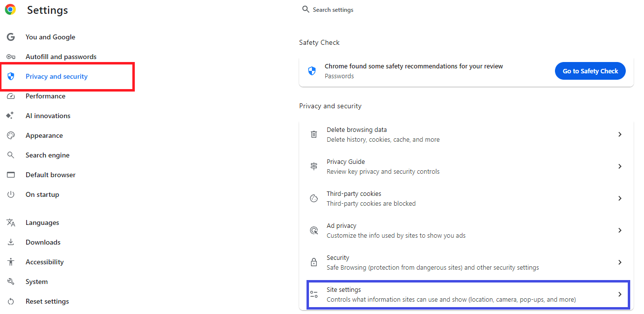The height and width of the screenshot is (314, 644).
Task: Click the Google G icon
Action: (10, 37)
